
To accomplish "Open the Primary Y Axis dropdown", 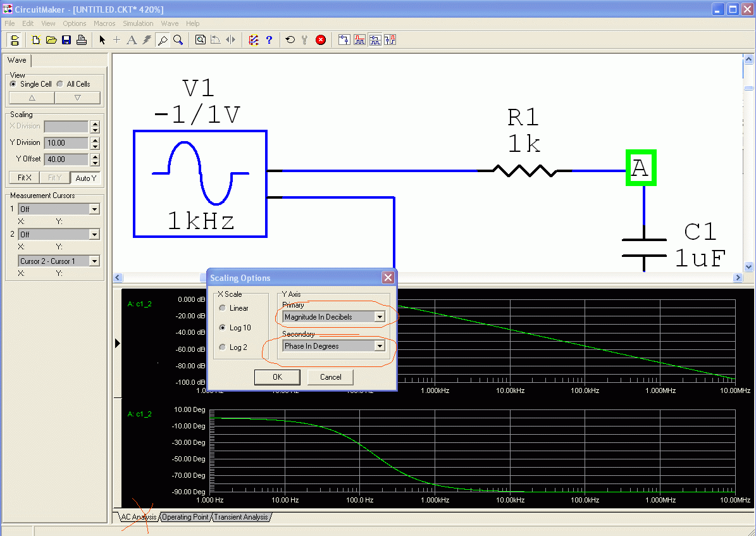I will click(x=380, y=316).
